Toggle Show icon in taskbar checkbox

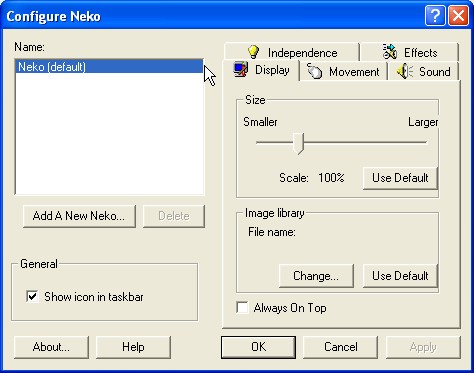pos(32,296)
